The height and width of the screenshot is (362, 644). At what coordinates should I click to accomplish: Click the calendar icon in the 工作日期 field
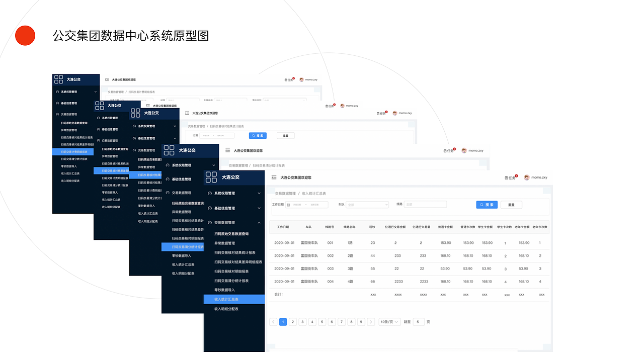click(289, 205)
